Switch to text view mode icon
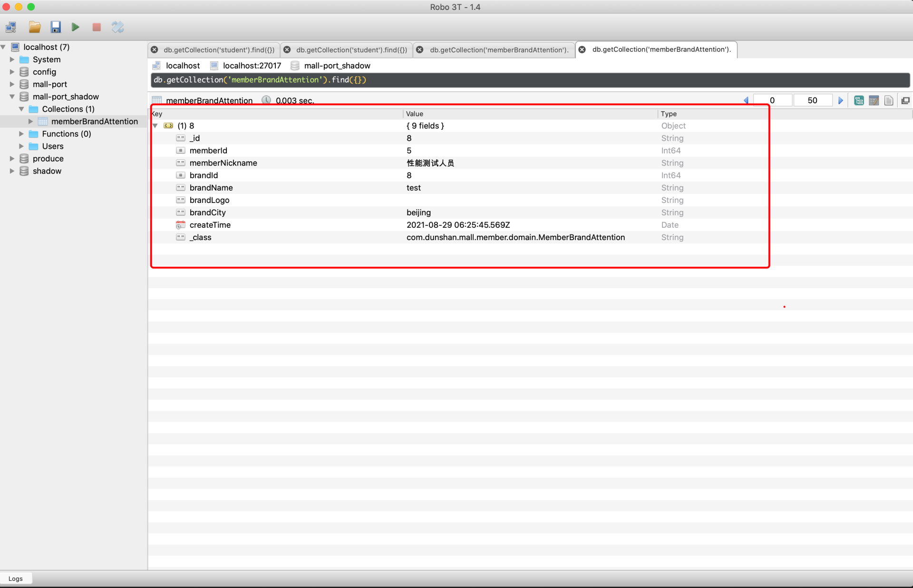The image size is (913, 588). click(889, 100)
